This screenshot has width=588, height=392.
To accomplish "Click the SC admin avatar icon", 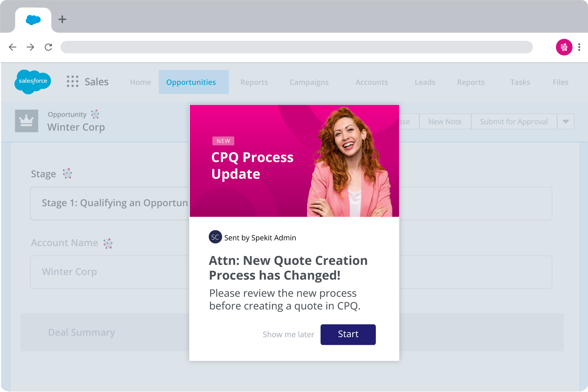I will (215, 237).
